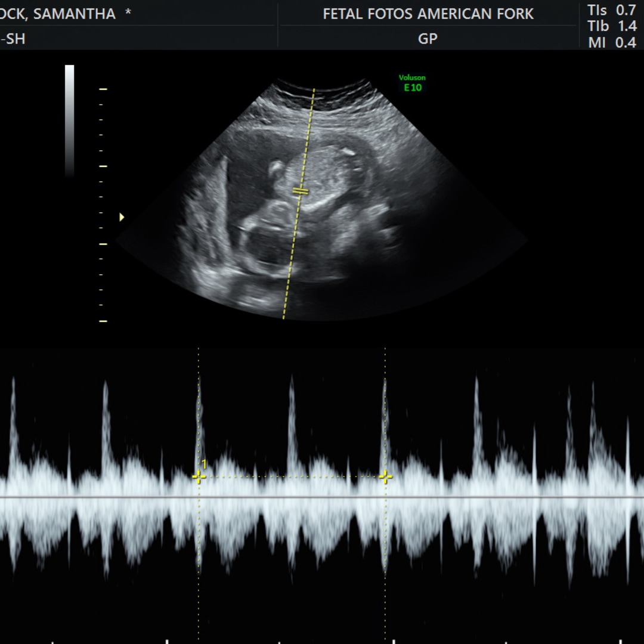Click the 'MI 0.4' mechanical index value
The image size is (644, 644).
(612, 42)
